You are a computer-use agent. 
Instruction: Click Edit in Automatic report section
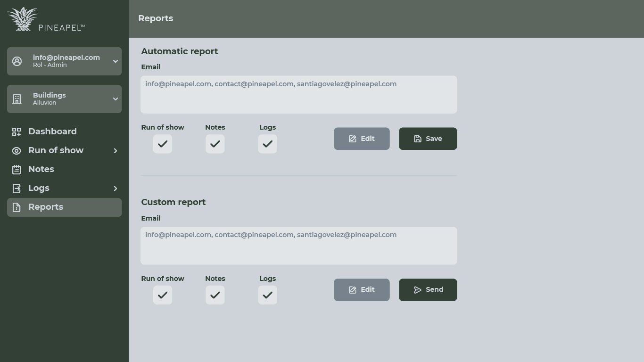coord(362,139)
